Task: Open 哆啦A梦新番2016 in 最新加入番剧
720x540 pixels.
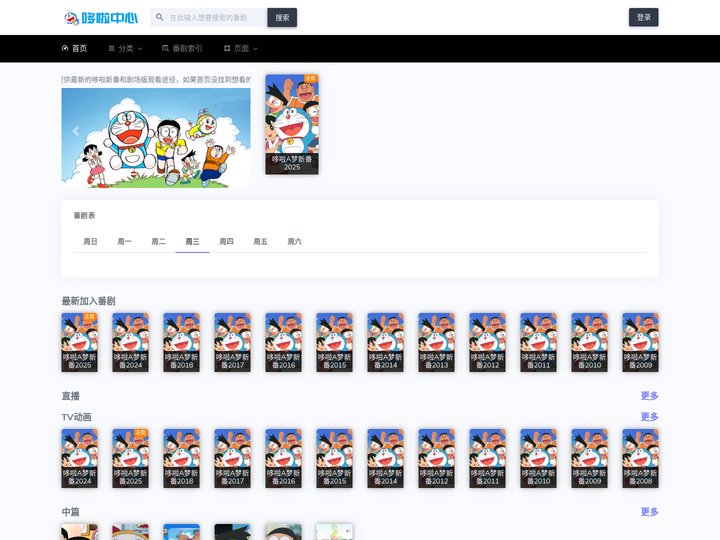Action: coord(283,342)
